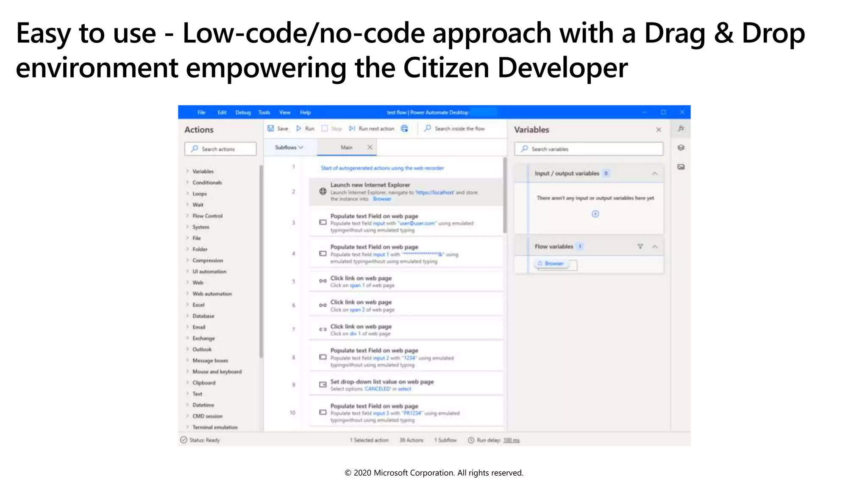Click Search inside the flow field
Viewport: 868px width, 488px height.
(460, 128)
